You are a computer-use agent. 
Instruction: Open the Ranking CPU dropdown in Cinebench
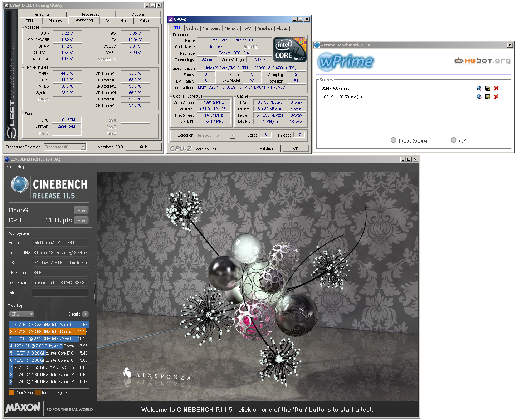[x=22, y=314]
